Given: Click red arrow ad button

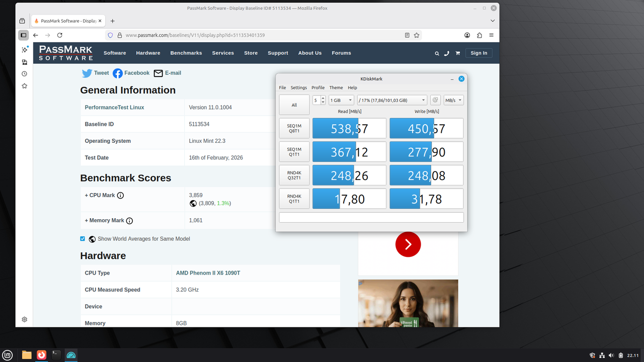Looking at the screenshot, I should (408, 244).
